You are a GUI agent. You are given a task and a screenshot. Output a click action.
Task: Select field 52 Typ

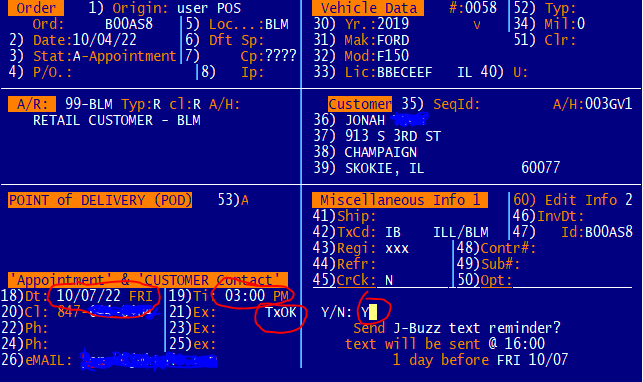[x=545, y=8]
